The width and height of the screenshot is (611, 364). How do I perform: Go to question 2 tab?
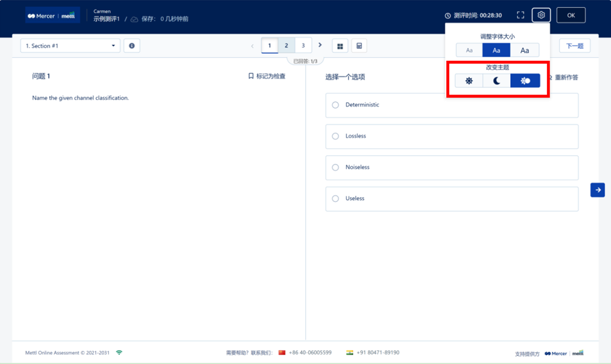point(287,46)
